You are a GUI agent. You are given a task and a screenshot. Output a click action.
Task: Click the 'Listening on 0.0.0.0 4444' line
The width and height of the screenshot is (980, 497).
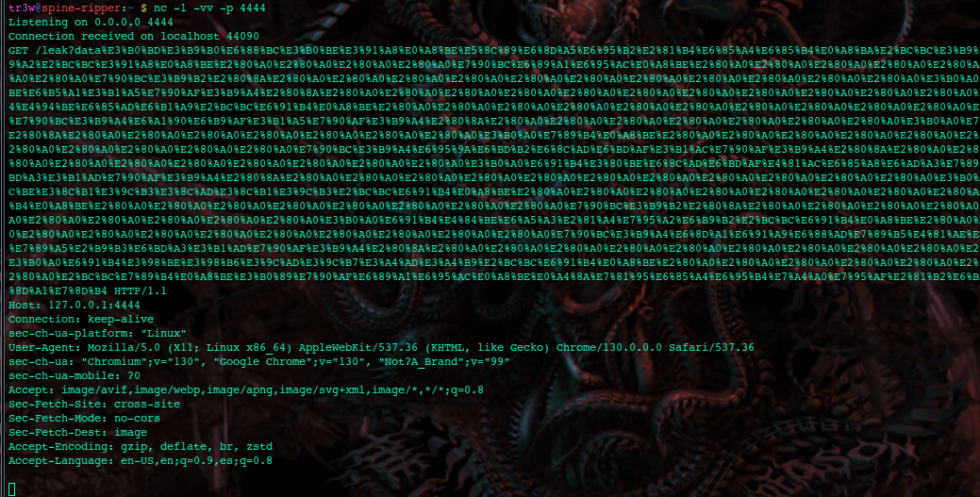point(91,22)
